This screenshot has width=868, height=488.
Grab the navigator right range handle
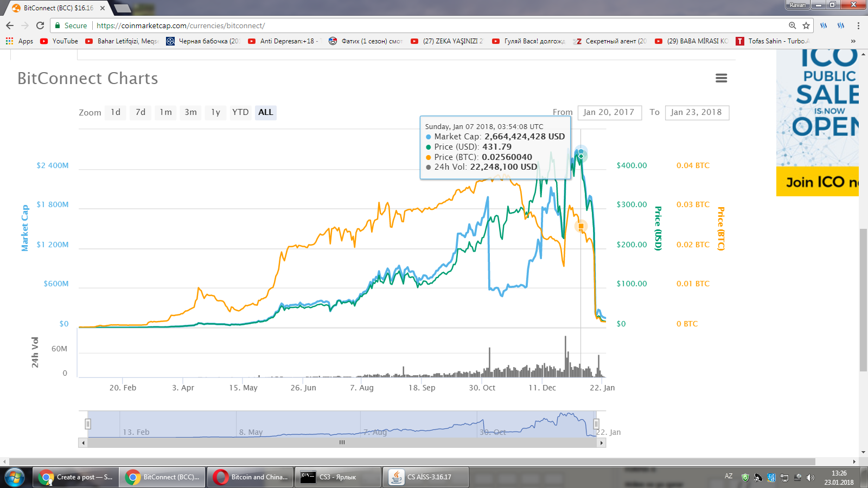596,423
